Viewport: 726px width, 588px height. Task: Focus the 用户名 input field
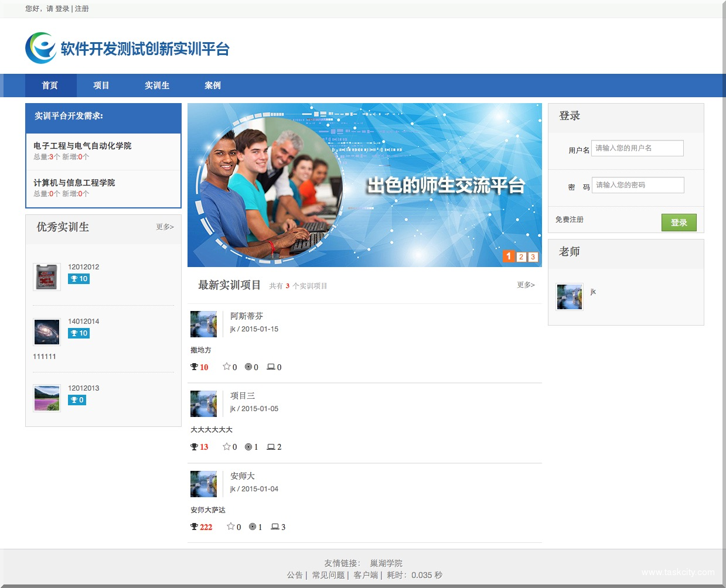(637, 148)
